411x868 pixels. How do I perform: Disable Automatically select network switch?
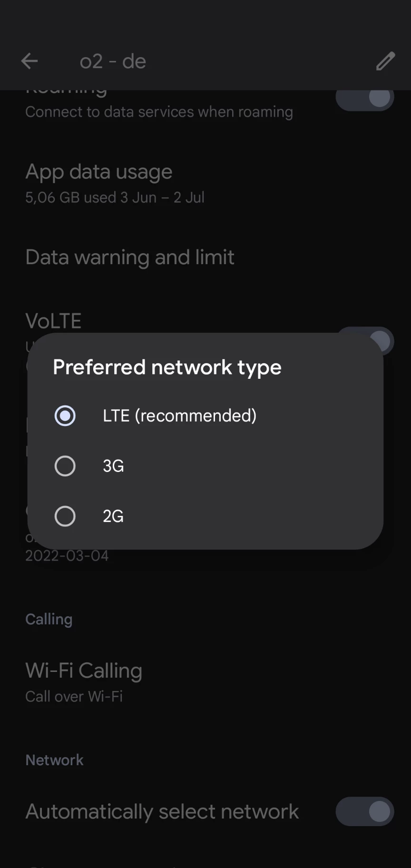pyautogui.click(x=365, y=811)
